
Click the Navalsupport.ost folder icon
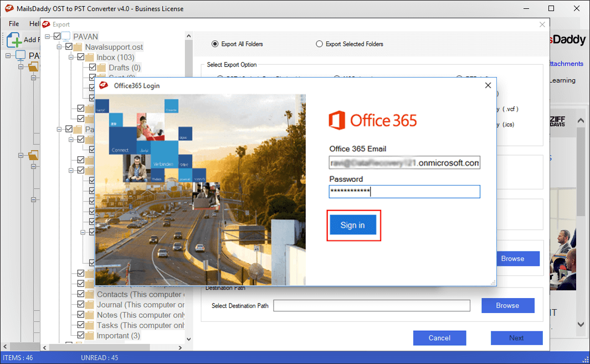click(78, 47)
